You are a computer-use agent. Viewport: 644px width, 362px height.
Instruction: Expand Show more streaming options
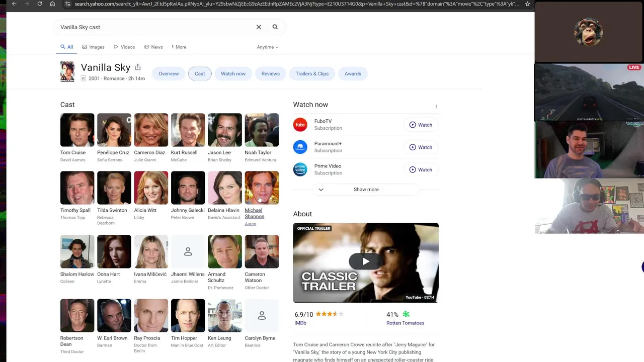(x=366, y=190)
